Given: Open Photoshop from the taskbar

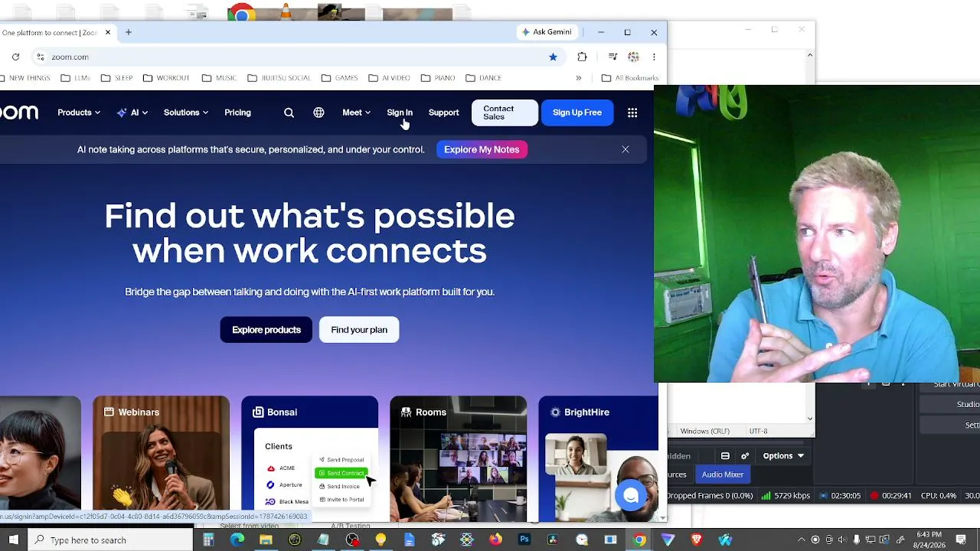Looking at the screenshot, I should [524, 540].
